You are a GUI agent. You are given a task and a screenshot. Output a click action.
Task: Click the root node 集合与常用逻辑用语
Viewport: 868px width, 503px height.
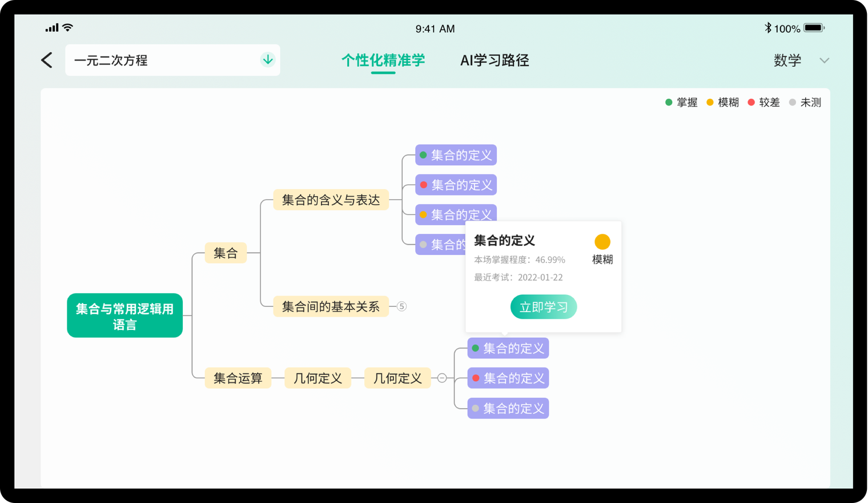124,316
